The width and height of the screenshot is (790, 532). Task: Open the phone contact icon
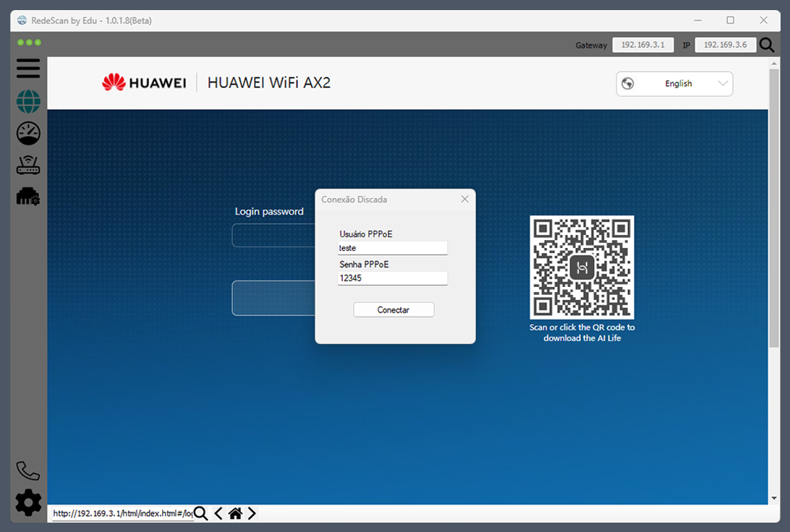28,471
